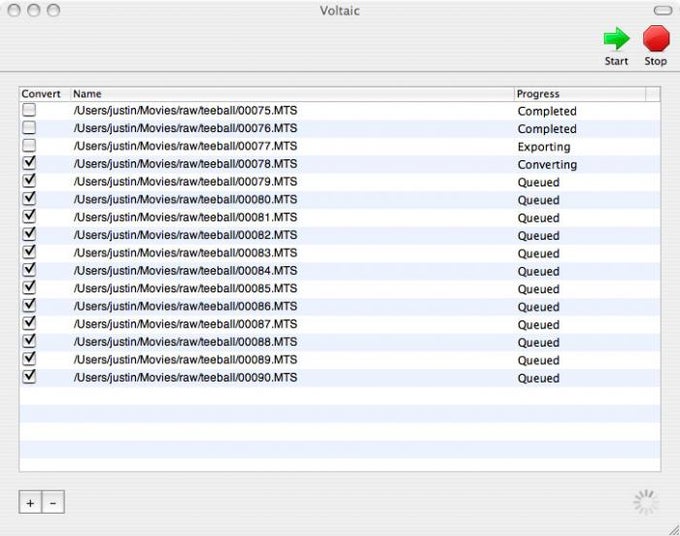Select the file path ending 00089.MTS

tap(185, 360)
